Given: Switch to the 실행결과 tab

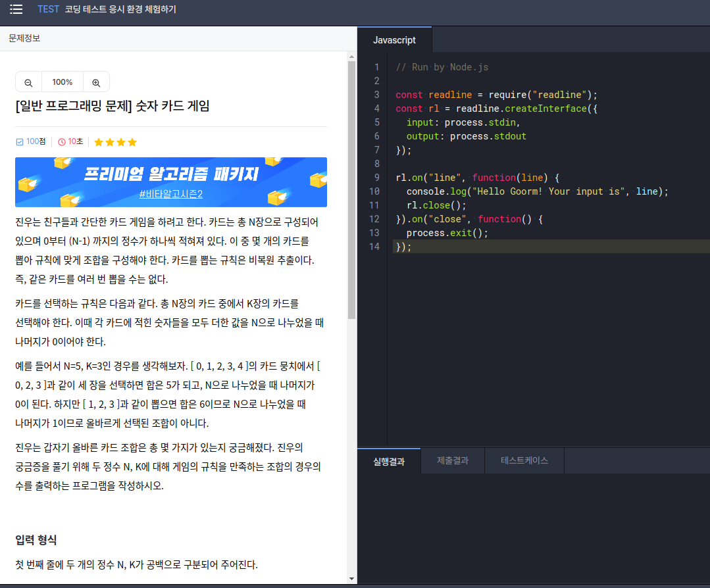Looking at the screenshot, I should pyautogui.click(x=389, y=461).
